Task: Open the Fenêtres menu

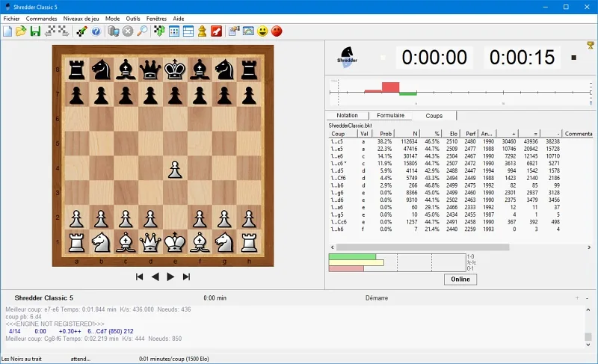Action: pyautogui.click(x=156, y=19)
